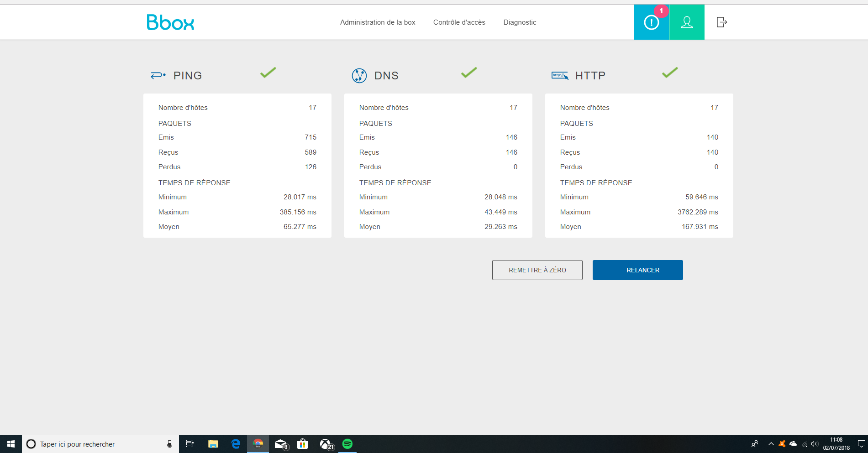
Task: Show hidden tray icons chevron
Action: point(771,444)
